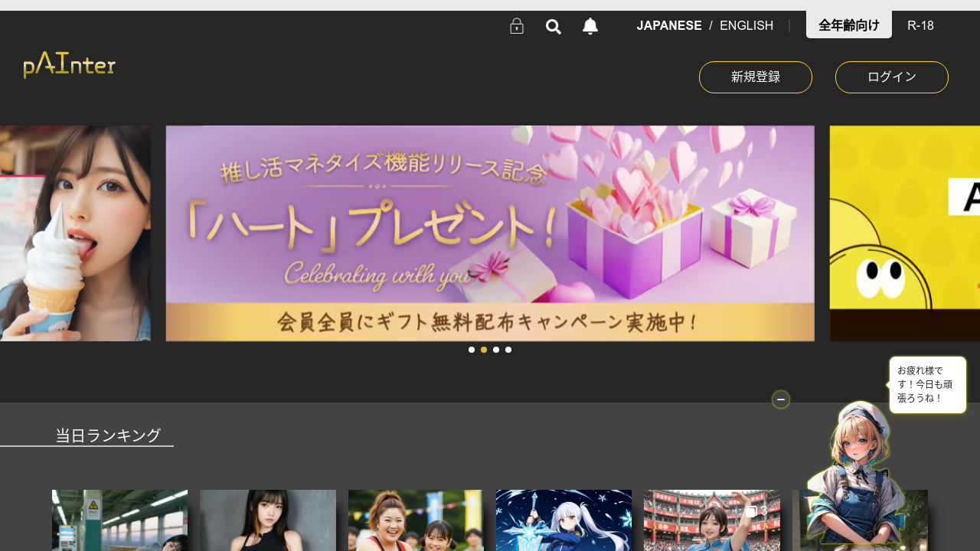This screenshot has height=551, width=980.
Task: Click the ログイン button
Action: coord(892,77)
